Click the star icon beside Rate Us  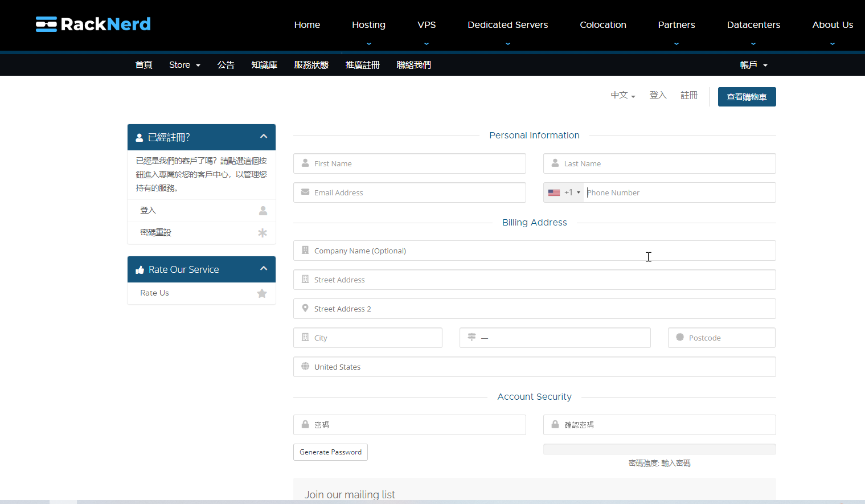coord(262,293)
